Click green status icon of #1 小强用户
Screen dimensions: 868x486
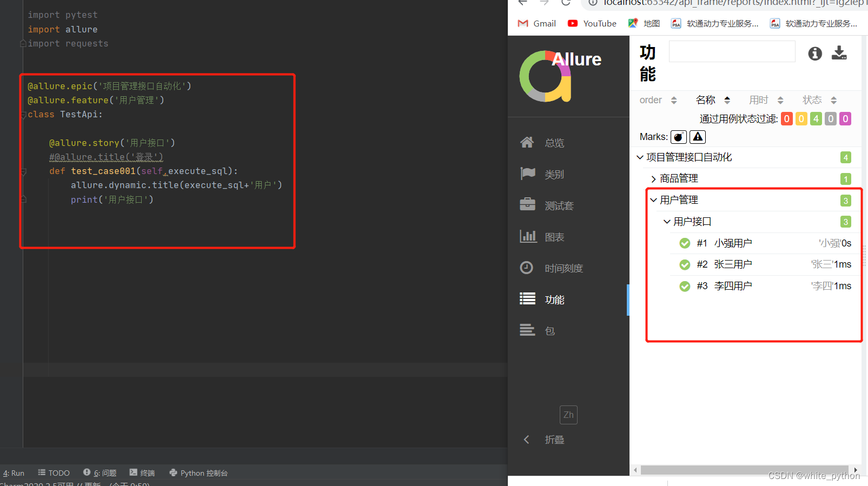[685, 243]
